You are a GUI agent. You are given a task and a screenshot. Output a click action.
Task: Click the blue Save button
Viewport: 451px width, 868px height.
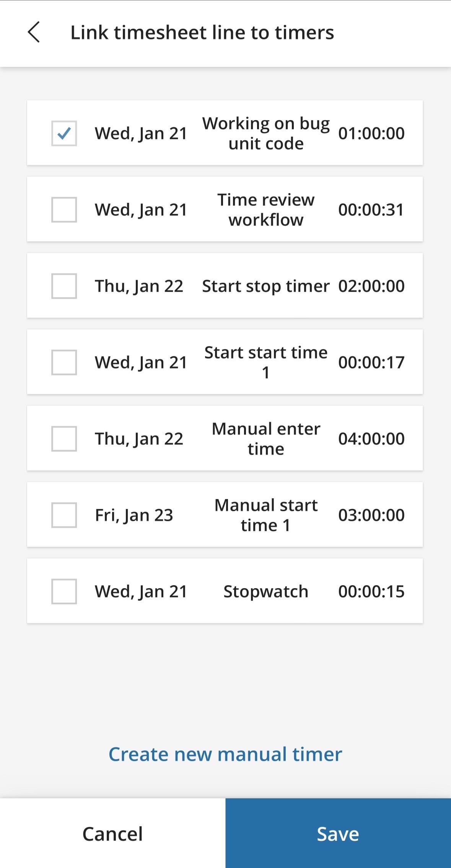[x=338, y=834]
